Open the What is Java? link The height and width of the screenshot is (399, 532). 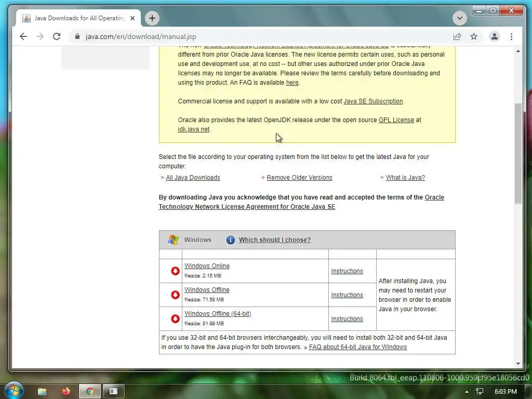(405, 178)
